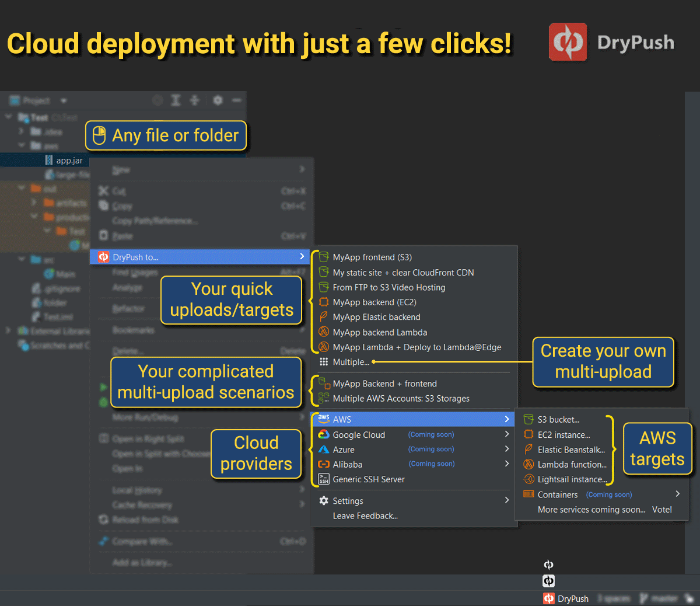Image resolution: width=700 pixels, height=606 pixels.
Task: Click the Generic SSH Server icon
Action: coord(324,479)
